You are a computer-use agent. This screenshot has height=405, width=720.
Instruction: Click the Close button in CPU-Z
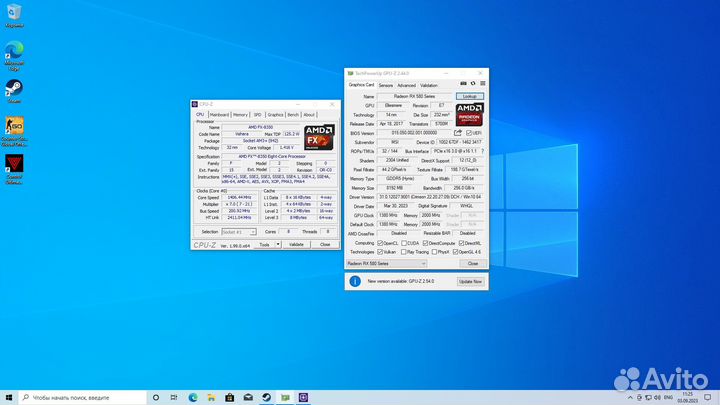[325, 245]
